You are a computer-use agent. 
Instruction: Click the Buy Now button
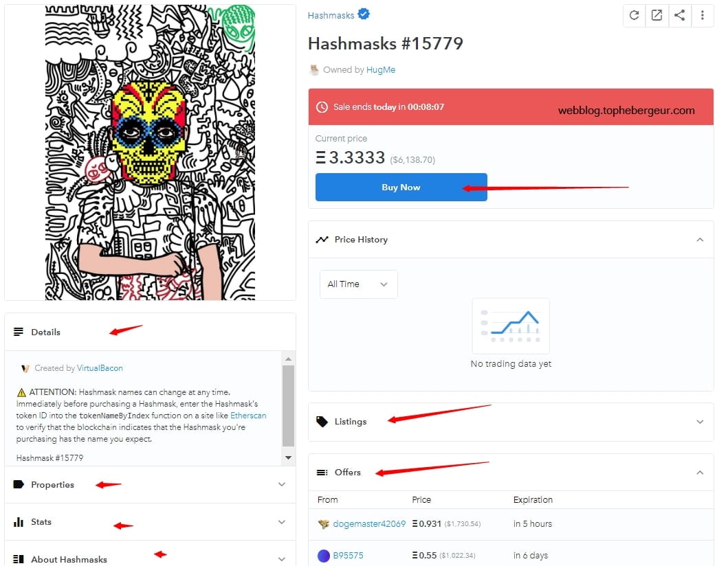[401, 187]
